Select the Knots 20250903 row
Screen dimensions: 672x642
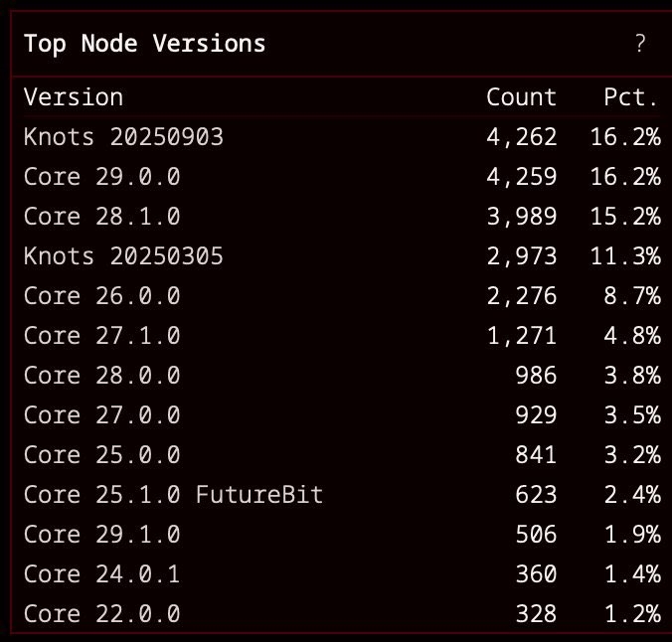tap(123, 137)
